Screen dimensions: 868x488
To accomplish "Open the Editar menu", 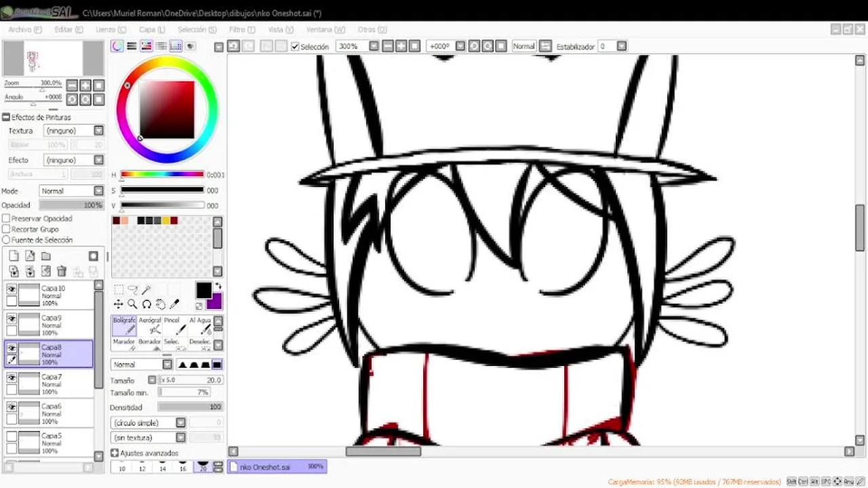I will pos(68,30).
